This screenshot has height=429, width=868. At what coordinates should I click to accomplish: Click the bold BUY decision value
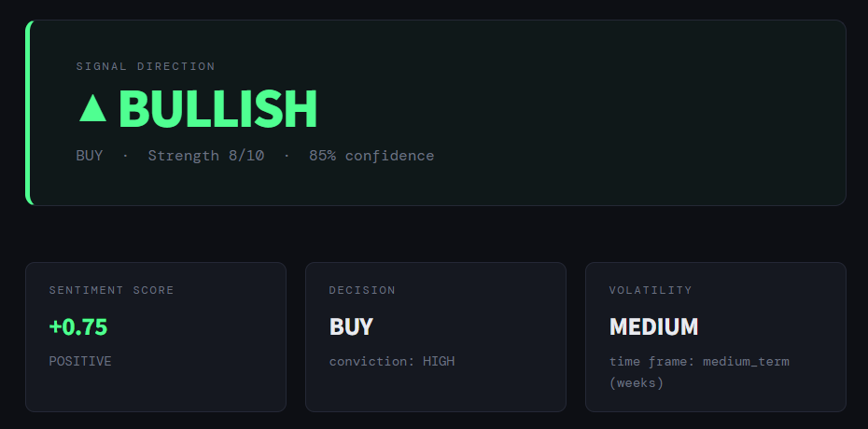coord(351,326)
